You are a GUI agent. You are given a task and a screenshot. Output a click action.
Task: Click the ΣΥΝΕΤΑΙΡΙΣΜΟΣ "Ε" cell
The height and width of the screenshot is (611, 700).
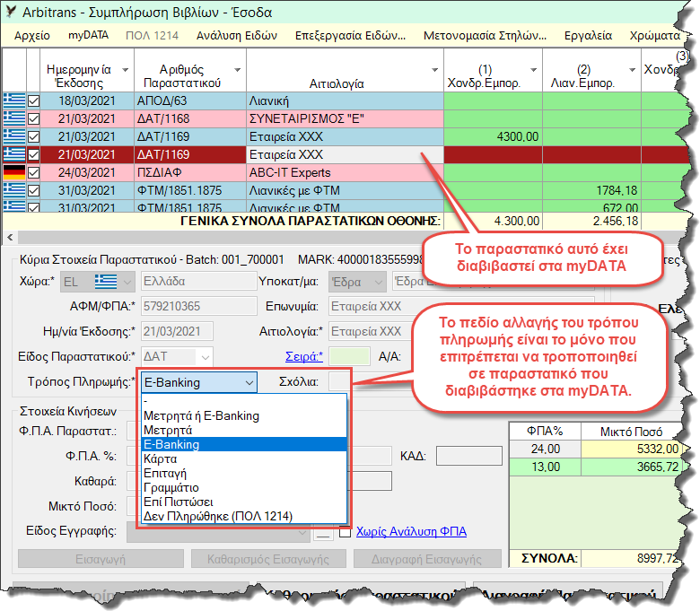(345, 118)
